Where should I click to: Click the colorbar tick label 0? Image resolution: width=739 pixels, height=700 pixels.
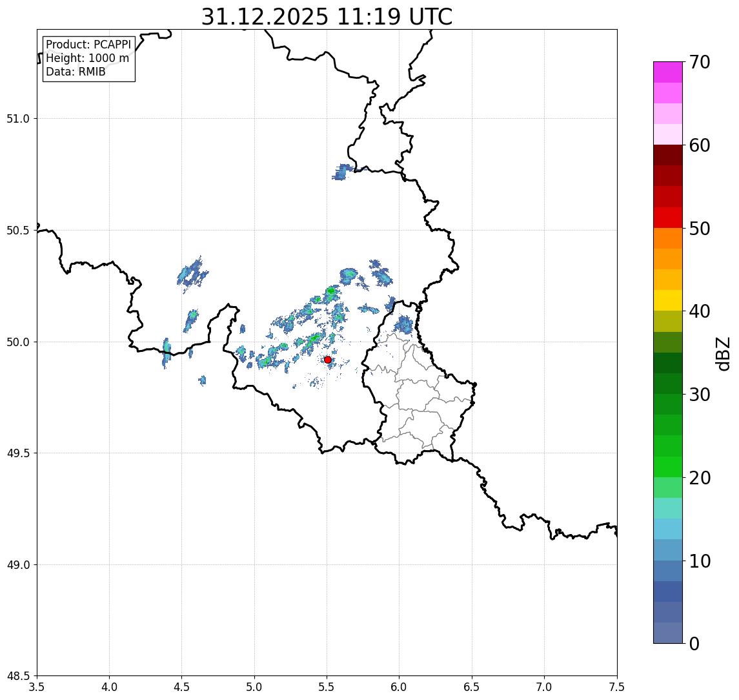694,643
